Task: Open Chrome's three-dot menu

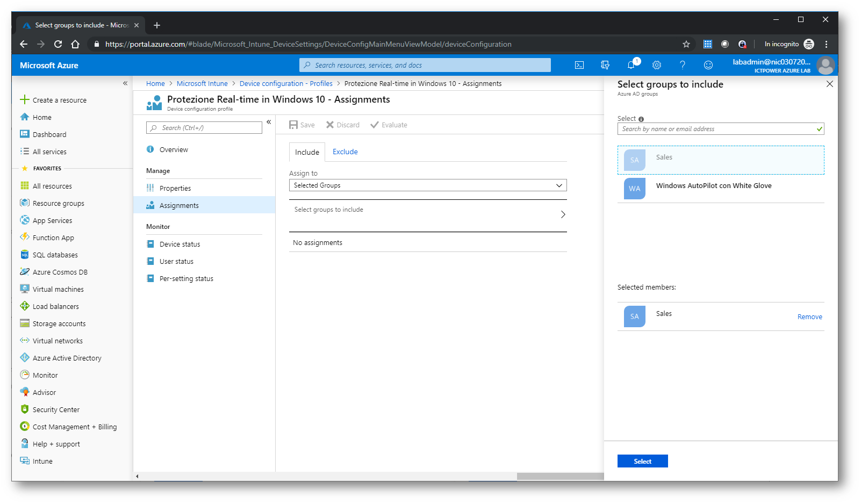Action: (827, 44)
